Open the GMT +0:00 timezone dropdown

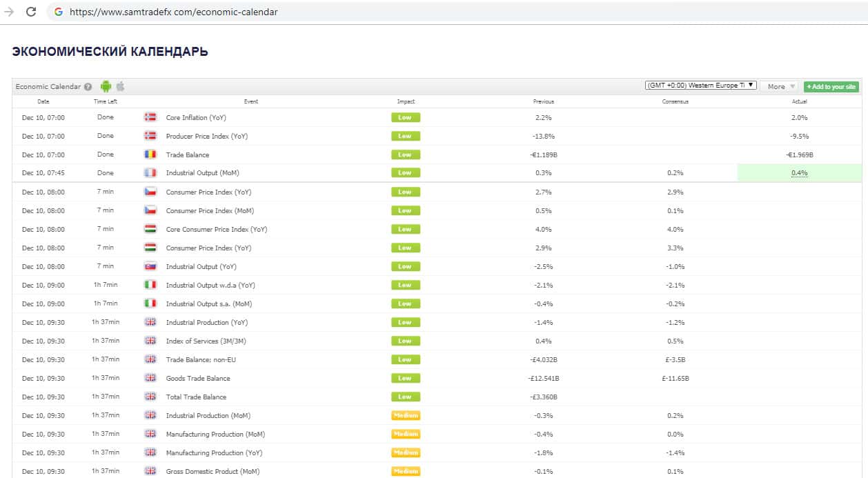click(700, 86)
